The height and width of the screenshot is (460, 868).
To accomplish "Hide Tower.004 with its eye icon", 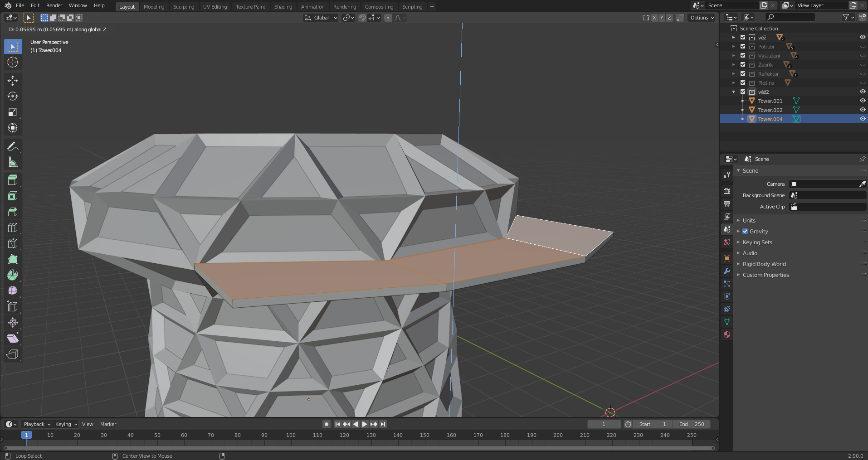I will point(862,119).
